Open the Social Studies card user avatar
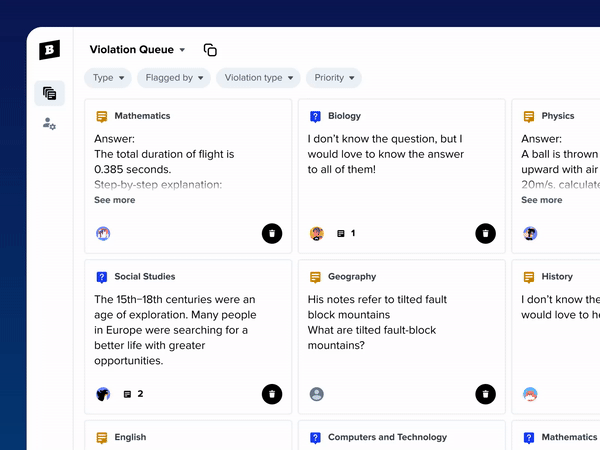The height and width of the screenshot is (450, 600). pyautogui.click(x=103, y=394)
